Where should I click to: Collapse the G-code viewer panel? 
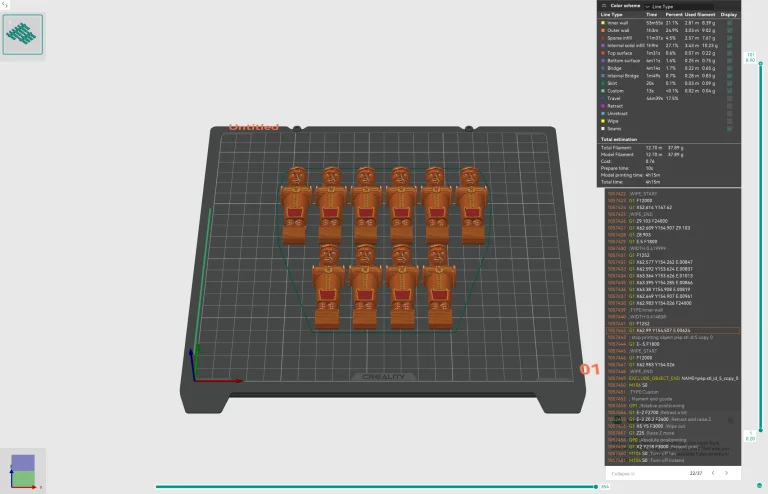[621, 473]
